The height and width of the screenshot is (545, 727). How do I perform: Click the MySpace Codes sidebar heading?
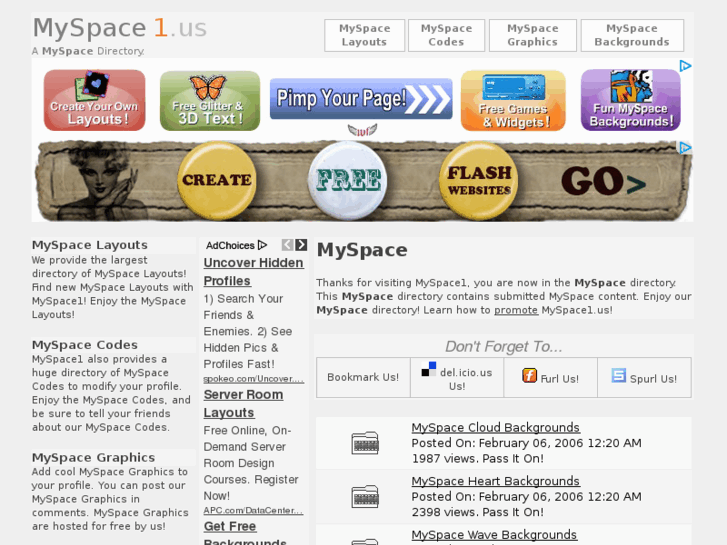pos(85,345)
